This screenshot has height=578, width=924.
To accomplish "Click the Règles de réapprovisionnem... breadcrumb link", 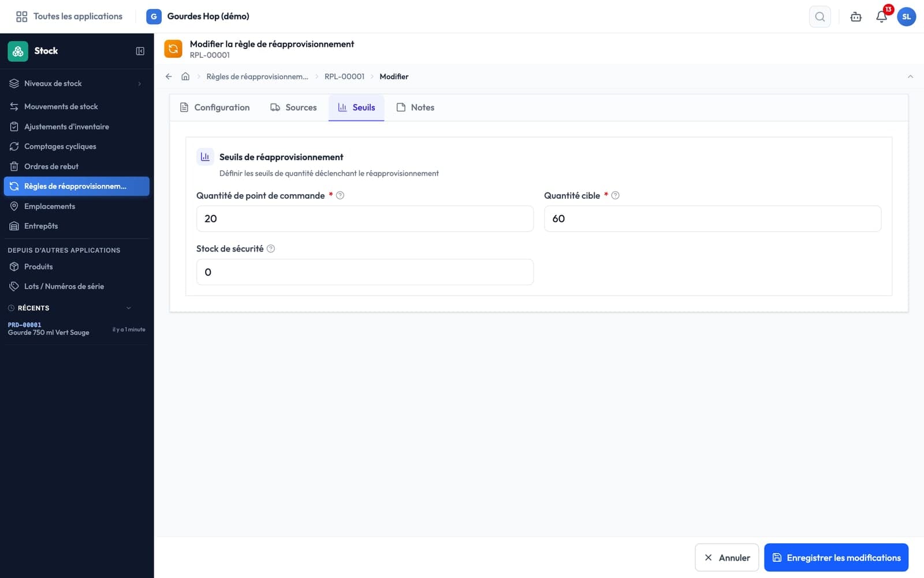I will [x=257, y=76].
